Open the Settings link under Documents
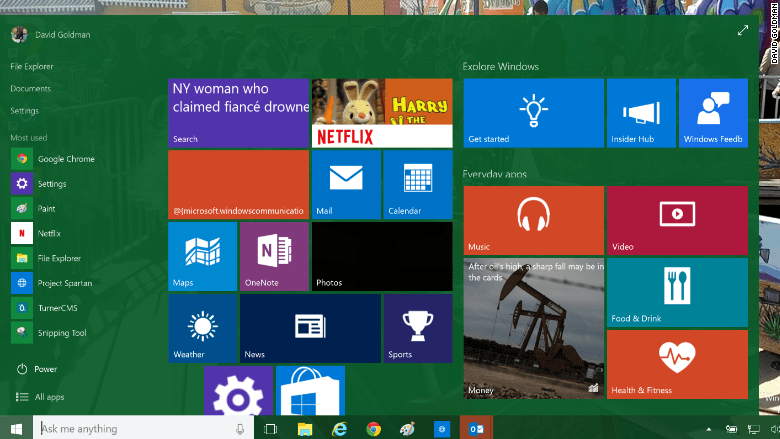The width and height of the screenshot is (780, 439). [24, 110]
